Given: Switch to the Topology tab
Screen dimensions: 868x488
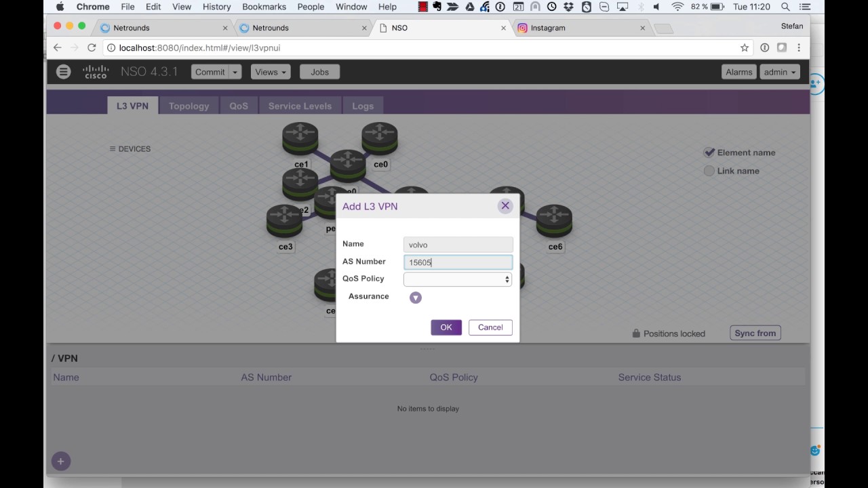Looking at the screenshot, I should coord(189,106).
